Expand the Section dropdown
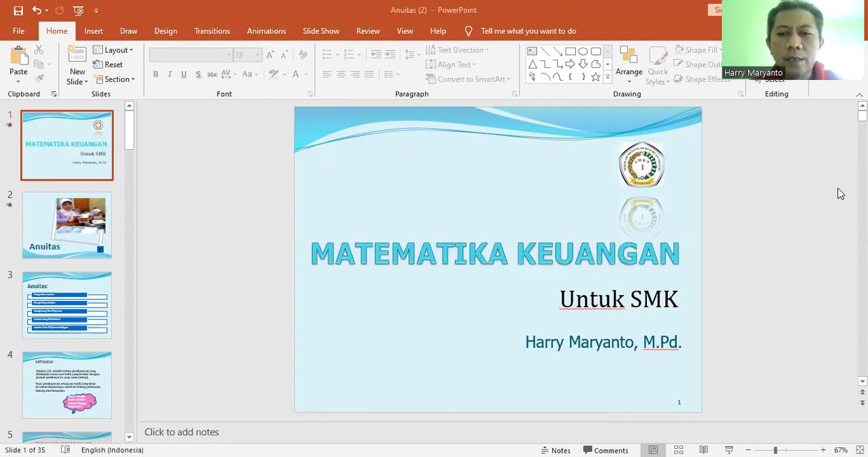 pos(114,79)
